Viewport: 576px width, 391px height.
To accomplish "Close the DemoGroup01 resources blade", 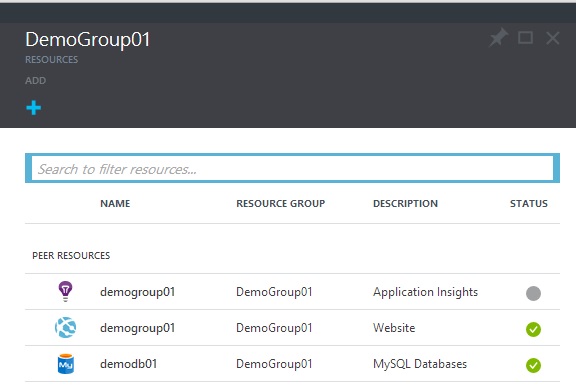I will (x=552, y=38).
